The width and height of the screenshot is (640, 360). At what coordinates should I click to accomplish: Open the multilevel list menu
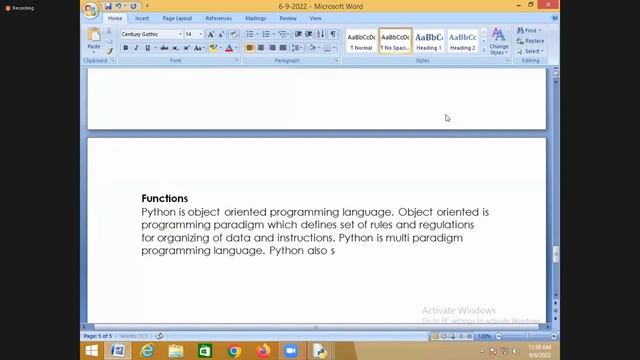click(x=283, y=34)
